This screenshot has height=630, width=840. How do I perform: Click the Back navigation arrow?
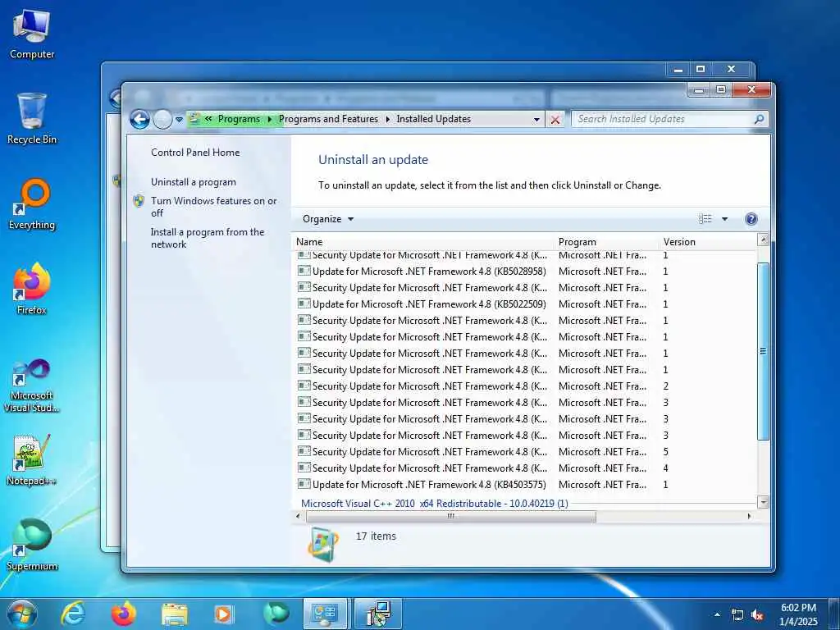[x=139, y=119]
